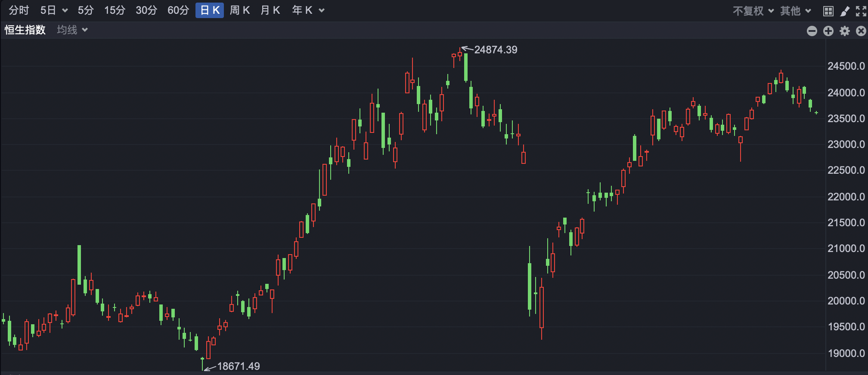Select the paintbrush drawing tool icon
The image size is (868, 375).
click(x=845, y=11)
